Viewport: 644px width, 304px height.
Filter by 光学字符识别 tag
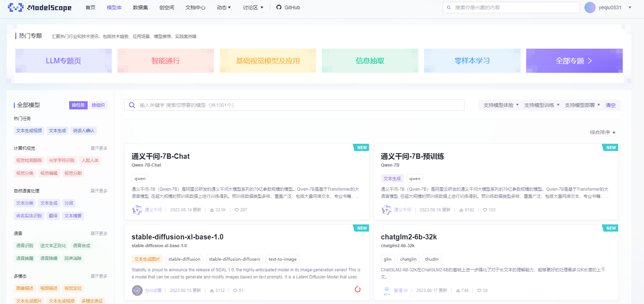click(x=62, y=161)
